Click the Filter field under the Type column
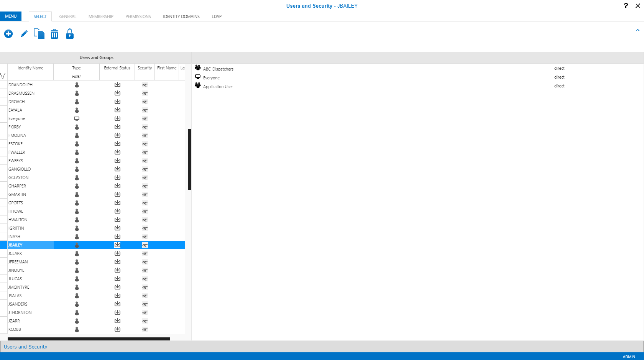This screenshot has width=644, height=360. tap(76, 76)
